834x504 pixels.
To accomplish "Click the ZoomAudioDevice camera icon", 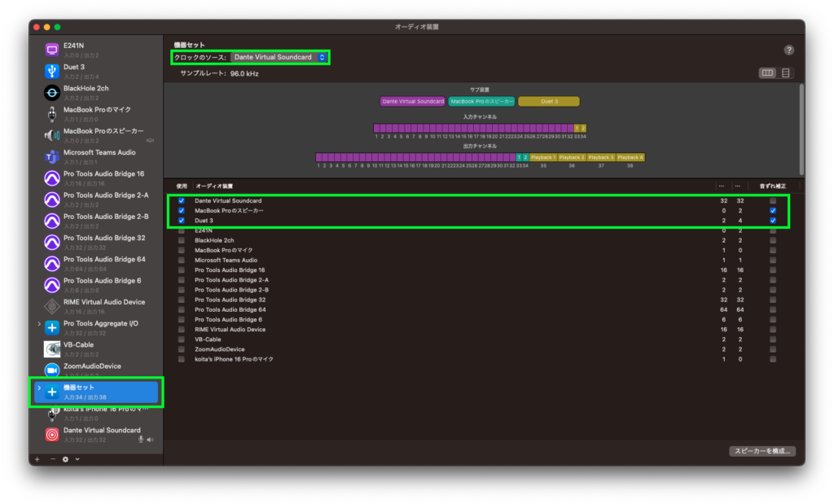I will click(52, 370).
